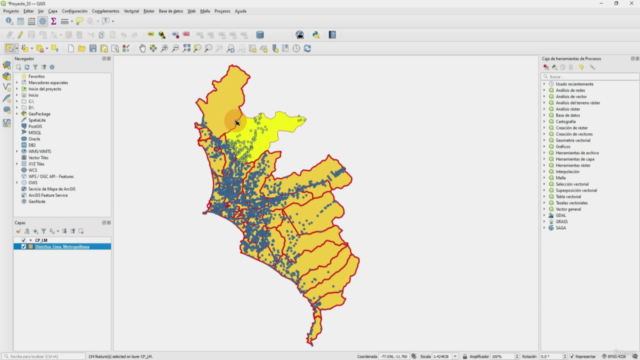The height and width of the screenshot is (360, 640).
Task: Open the Procesos menu
Action: click(x=222, y=11)
